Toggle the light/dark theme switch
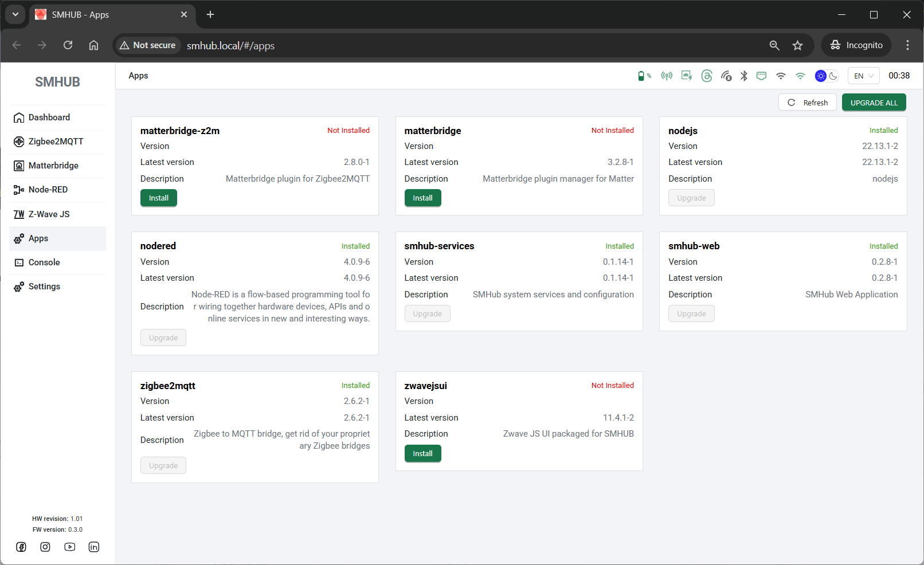 pos(827,76)
